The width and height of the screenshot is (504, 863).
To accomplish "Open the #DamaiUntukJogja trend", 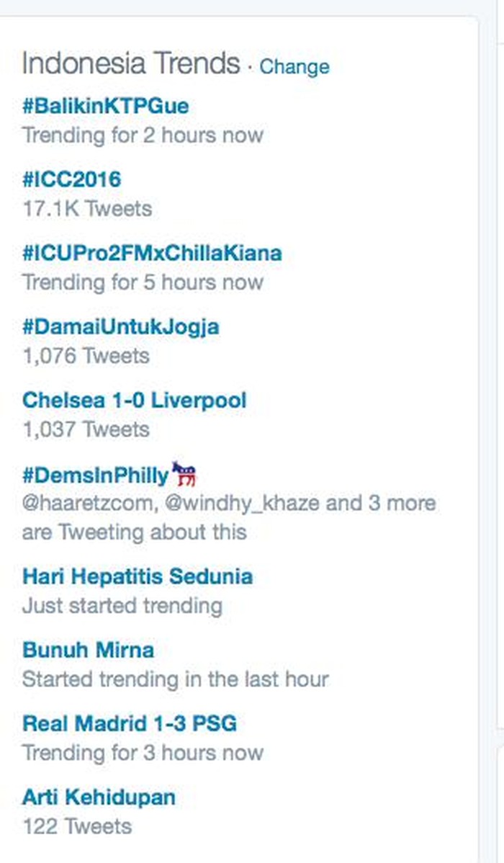I will [x=120, y=327].
